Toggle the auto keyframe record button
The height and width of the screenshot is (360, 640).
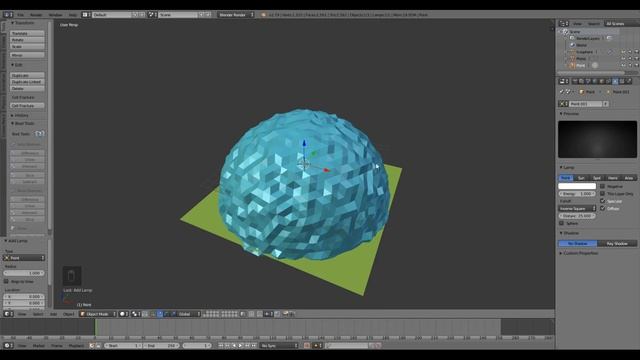[x=307, y=346]
